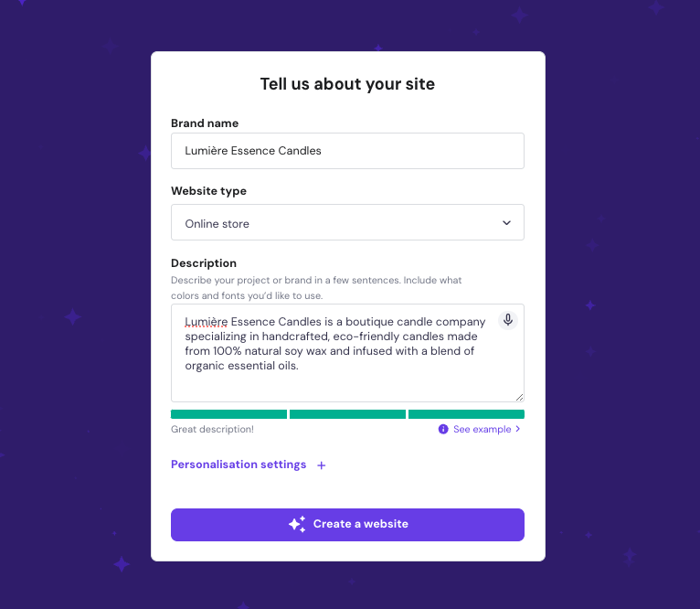Click the plus icon beside Personalisation settings
The image size is (700, 609).
coord(321,465)
